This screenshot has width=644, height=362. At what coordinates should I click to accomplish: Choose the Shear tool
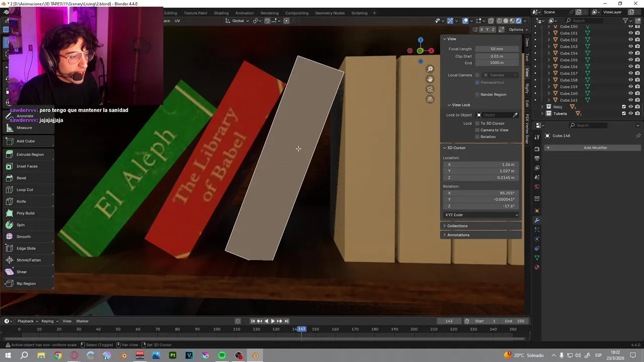(x=28, y=272)
